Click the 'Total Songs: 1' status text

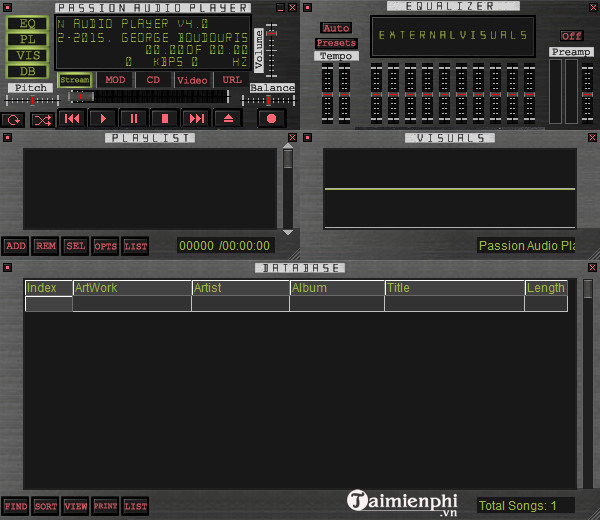tap(517, 506)
